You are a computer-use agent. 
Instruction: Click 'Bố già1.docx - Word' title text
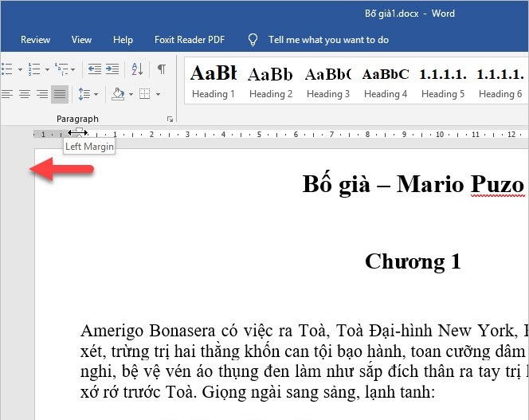[x=409, y=14]
